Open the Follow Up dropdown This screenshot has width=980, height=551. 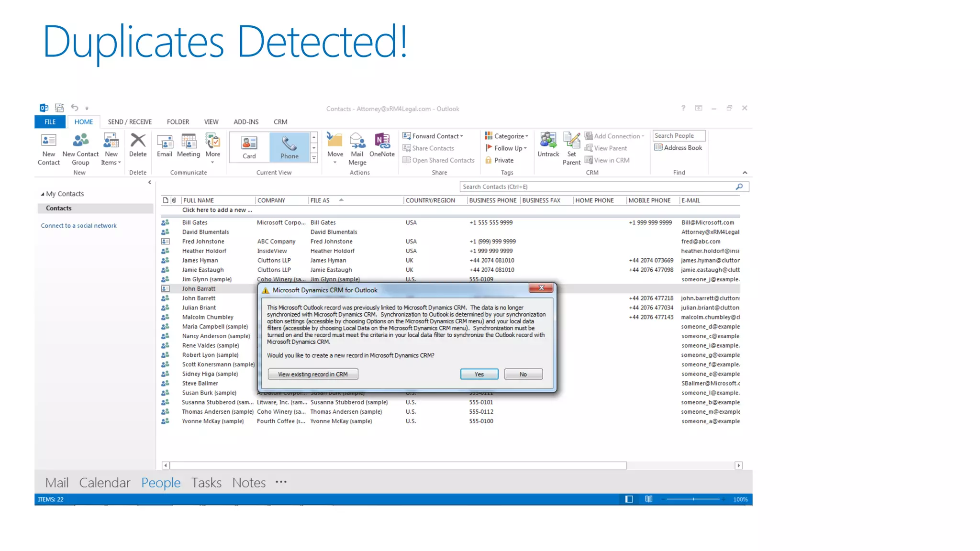point(506,148)
